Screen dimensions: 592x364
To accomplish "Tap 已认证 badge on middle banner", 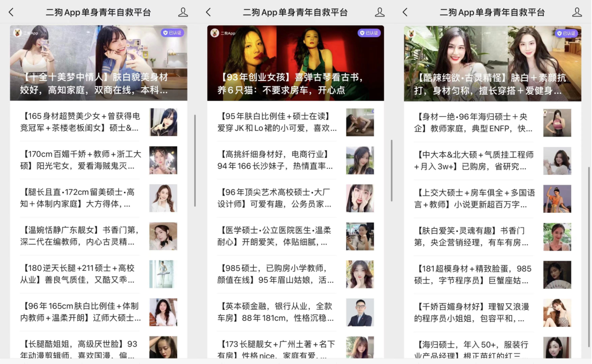I will click(x=369, y=33).
